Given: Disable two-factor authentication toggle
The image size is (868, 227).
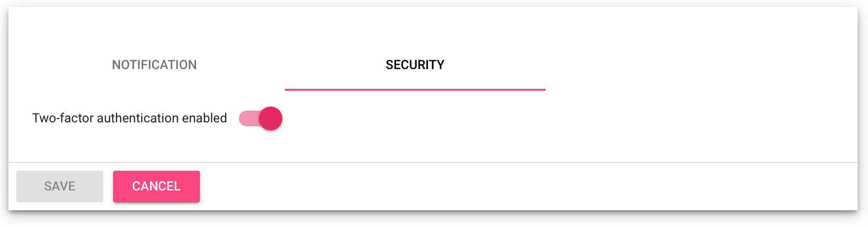Looking at the screenshot, I should [260, 118].
